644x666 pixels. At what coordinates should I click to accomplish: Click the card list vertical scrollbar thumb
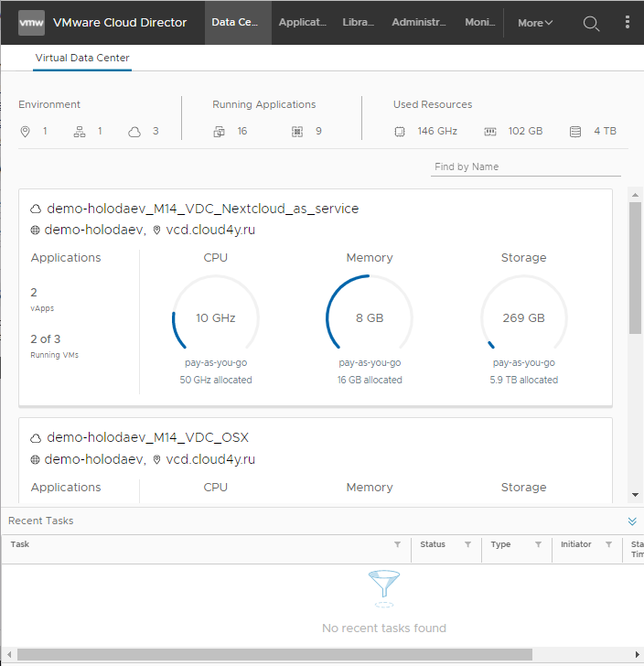(x=635, y=268)
